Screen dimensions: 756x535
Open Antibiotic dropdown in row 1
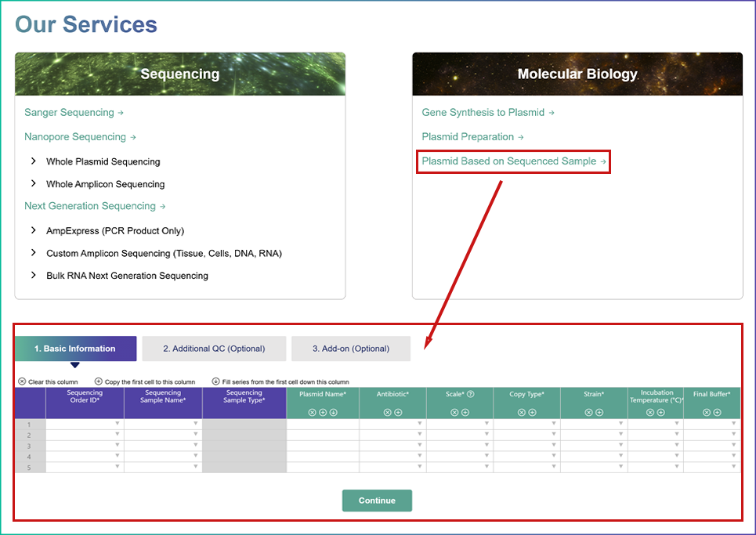pyautogui.click(x=419, y=424)
